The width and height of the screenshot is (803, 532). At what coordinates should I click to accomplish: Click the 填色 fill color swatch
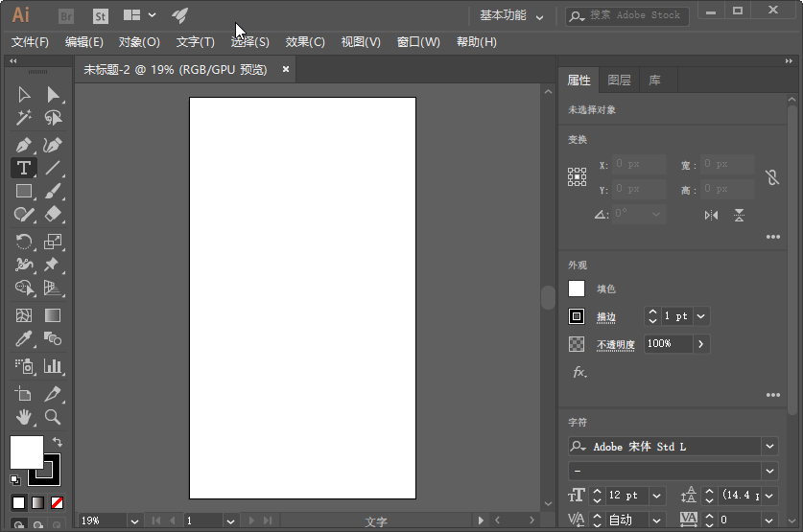coord(577,289)
